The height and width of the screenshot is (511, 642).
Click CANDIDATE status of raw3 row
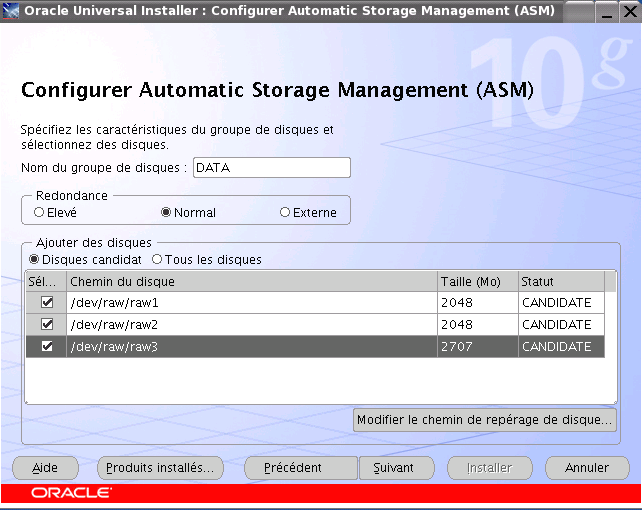point(561,346)
